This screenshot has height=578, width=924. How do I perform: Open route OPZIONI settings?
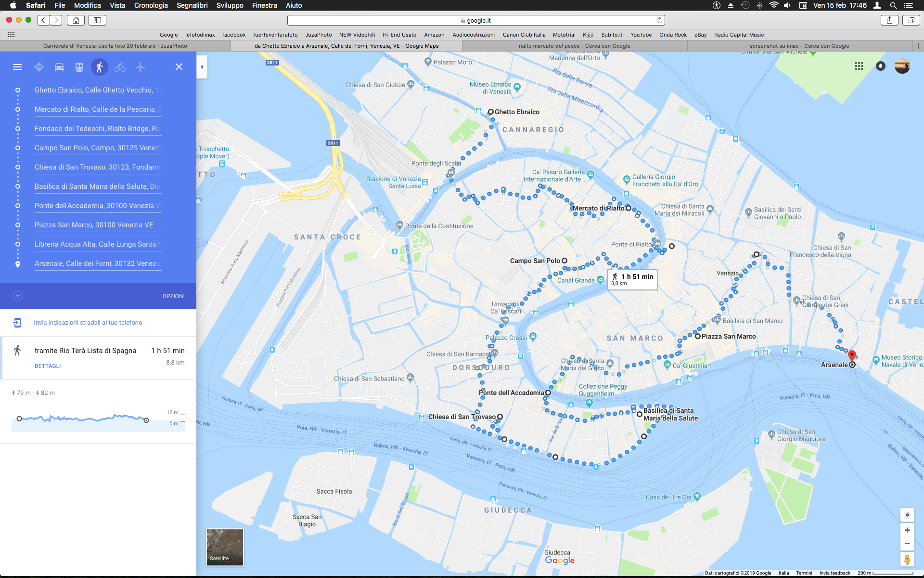(174, 296)
